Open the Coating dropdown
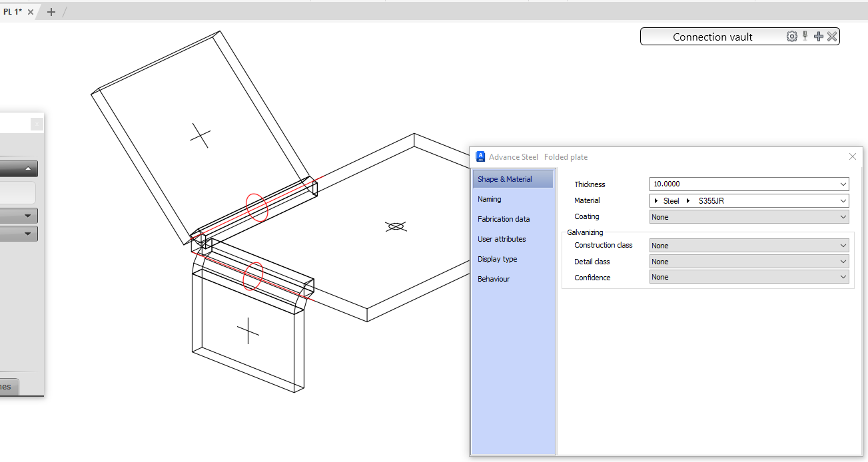 (x=842, y=216)
